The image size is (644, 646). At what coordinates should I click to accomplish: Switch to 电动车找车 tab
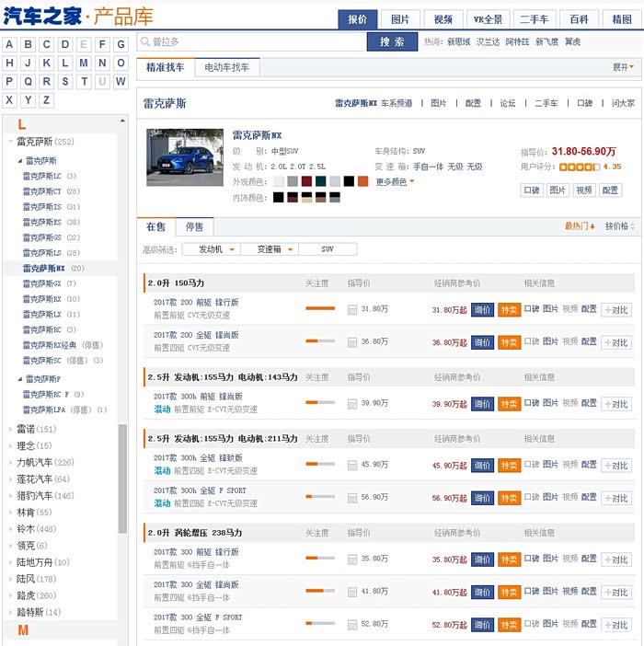click(226, 67)
